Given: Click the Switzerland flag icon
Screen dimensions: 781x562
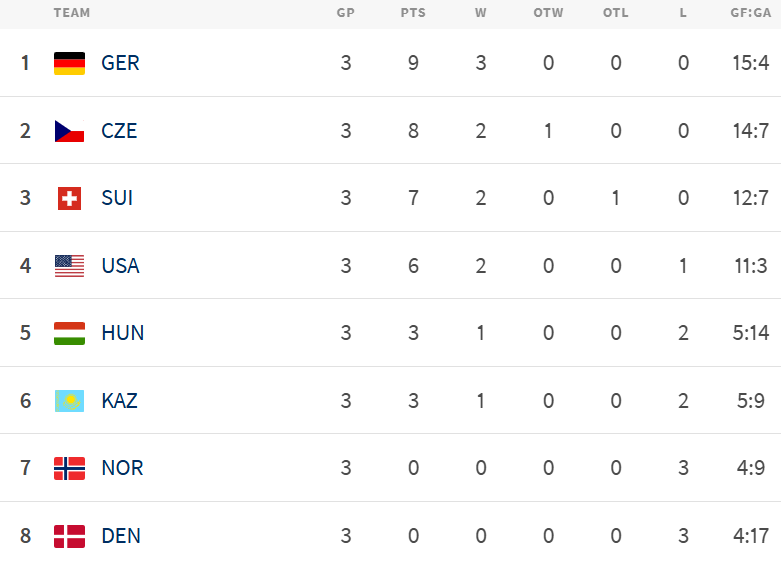Looking at the screenshot, I should tap(69, 198).
